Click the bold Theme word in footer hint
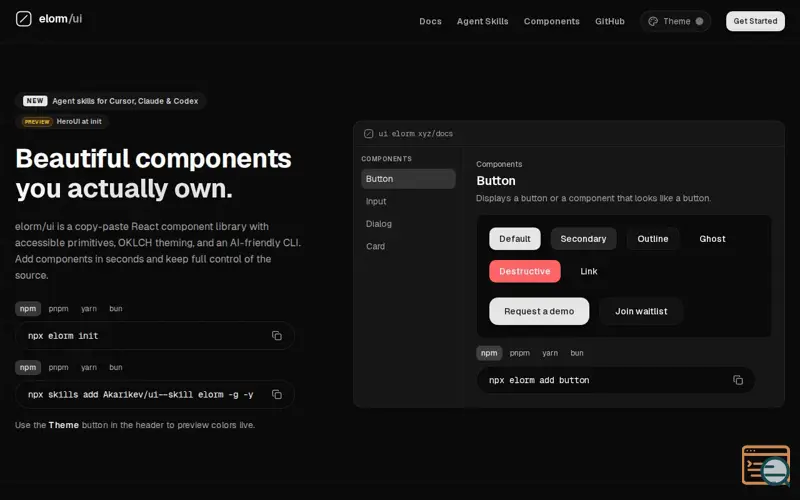Image resolution: width=800 pixels, height=500 pixels. (64, 425)
